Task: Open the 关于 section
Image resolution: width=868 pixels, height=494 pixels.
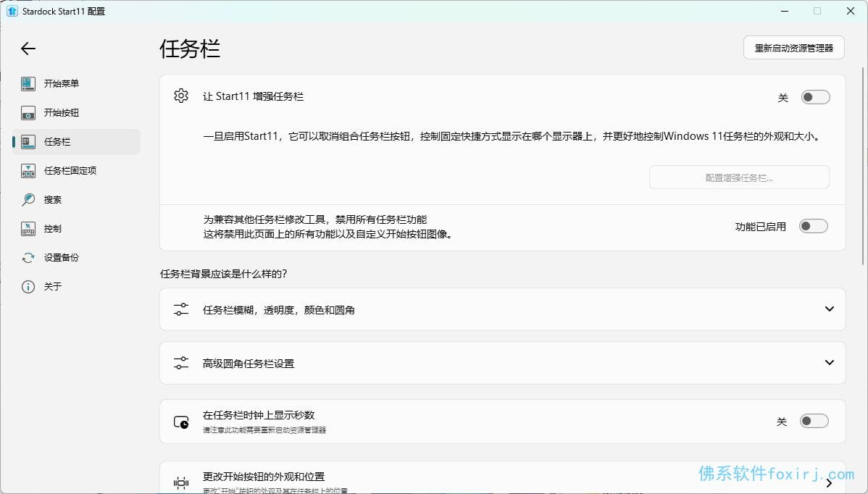Action: pos(76,287)
